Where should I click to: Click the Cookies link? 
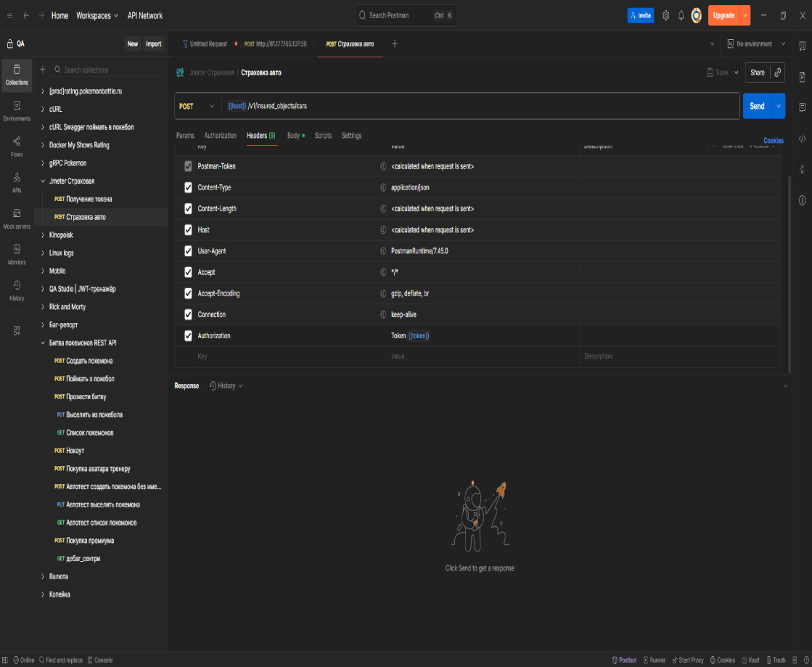point(773,141)
